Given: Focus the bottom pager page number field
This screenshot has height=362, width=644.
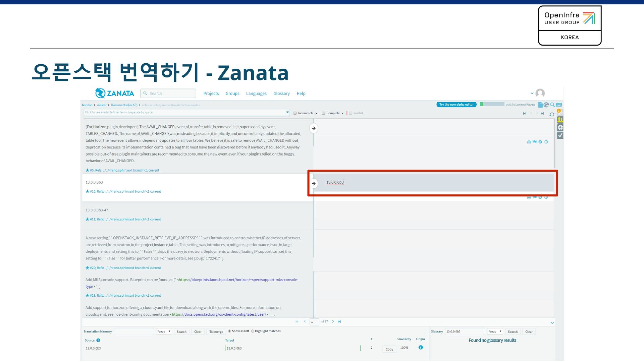Looking at the screenshot, I should click(x=314, y=322).
